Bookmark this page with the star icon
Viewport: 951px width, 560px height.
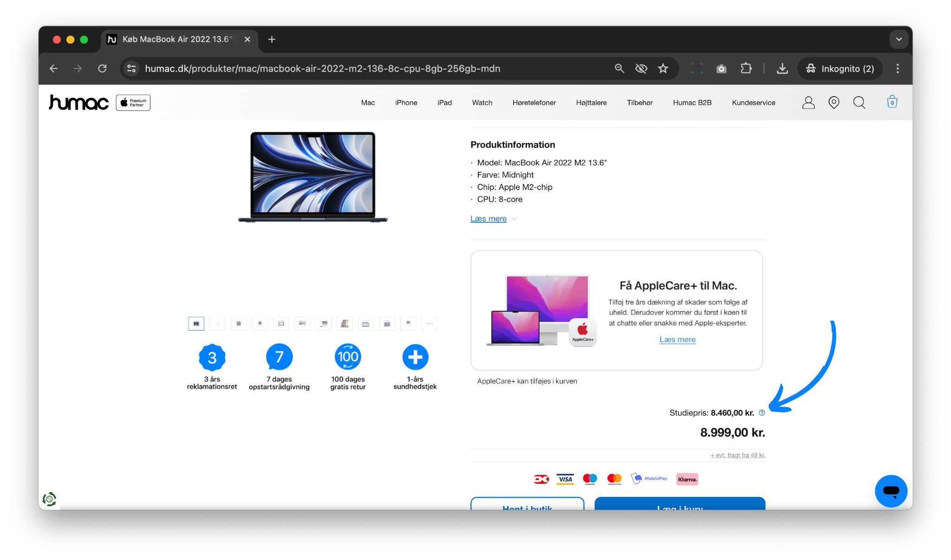point(663,69)
